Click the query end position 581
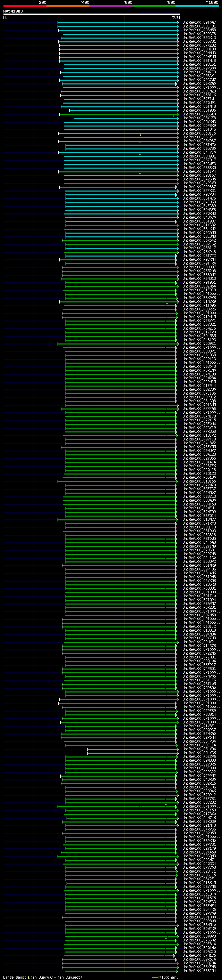The width and height of the screenshot is (222, 980). (x=175, y=17)
